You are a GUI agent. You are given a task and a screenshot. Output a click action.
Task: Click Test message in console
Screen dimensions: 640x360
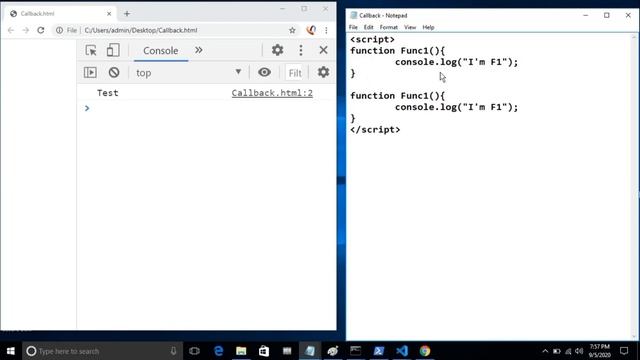coord(108,93)
